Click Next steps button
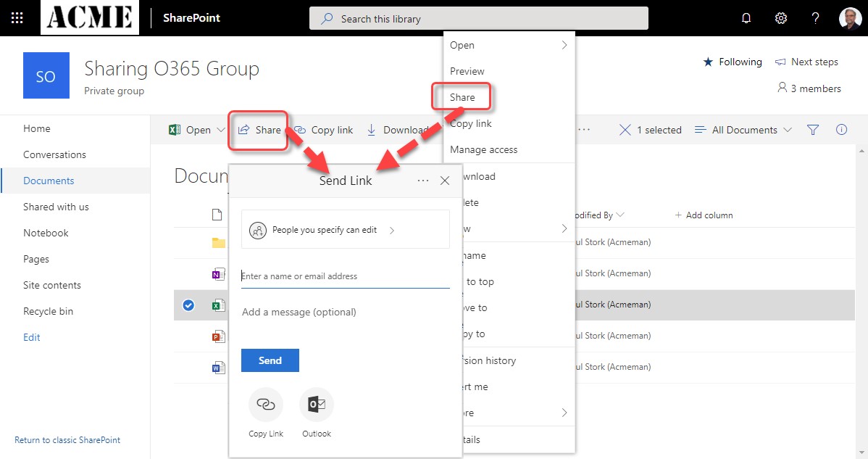The width and height of the screenshot is (868, 459). click(x=806, y=62)
